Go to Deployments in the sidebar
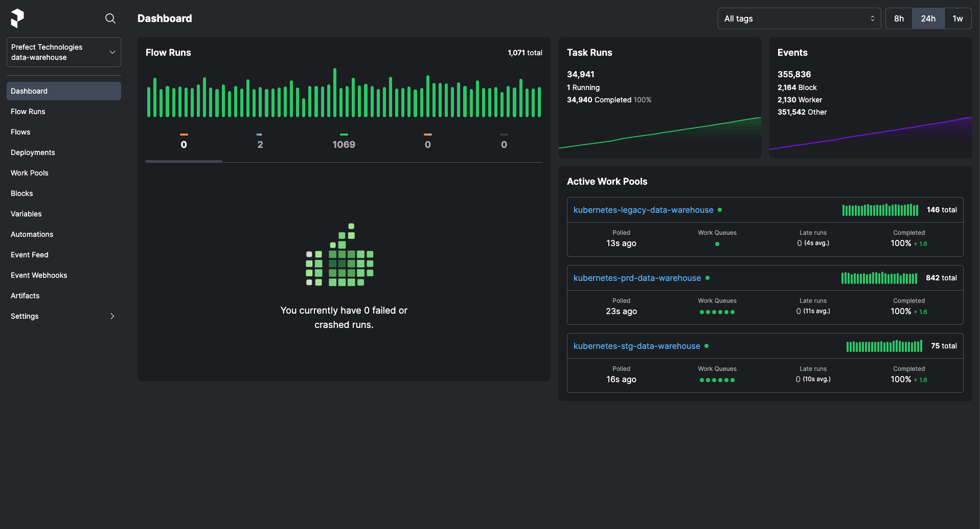Viewport: 980px width, 529px height. [33, 152]
